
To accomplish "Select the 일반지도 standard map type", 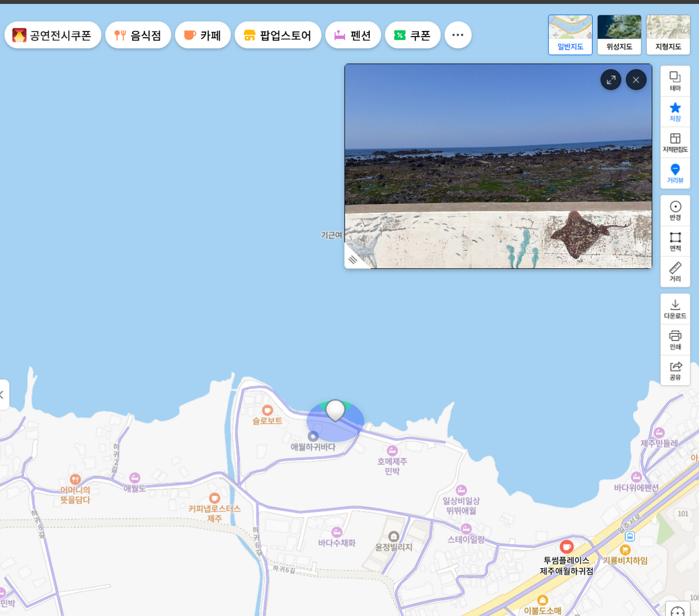I will point(570,35).
